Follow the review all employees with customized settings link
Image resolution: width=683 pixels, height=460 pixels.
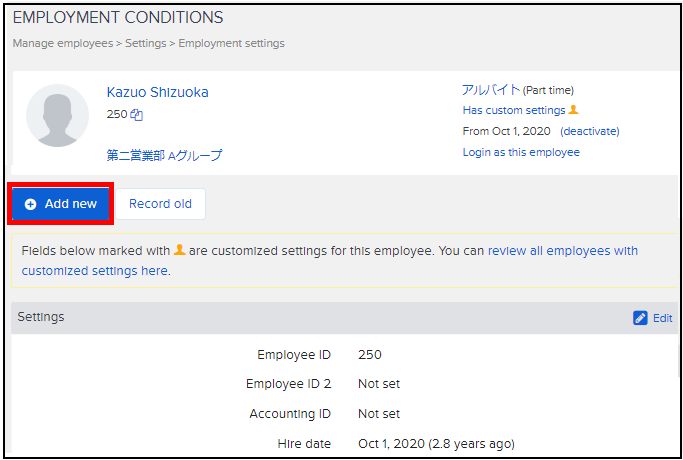click(x=330, y=260)
